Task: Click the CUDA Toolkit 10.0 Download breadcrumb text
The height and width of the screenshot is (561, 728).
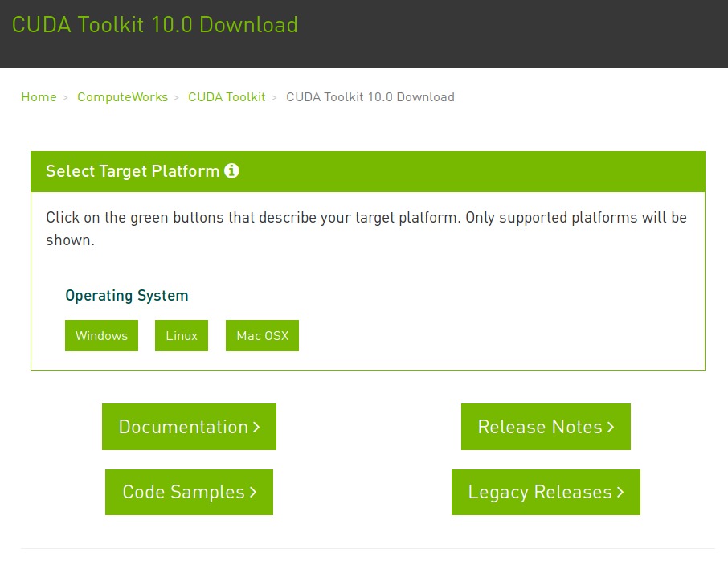Action: [370, 97]
